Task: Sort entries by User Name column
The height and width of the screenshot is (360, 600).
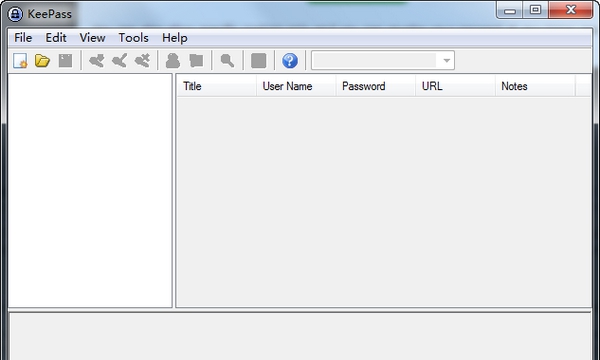Action: [296, 86]
